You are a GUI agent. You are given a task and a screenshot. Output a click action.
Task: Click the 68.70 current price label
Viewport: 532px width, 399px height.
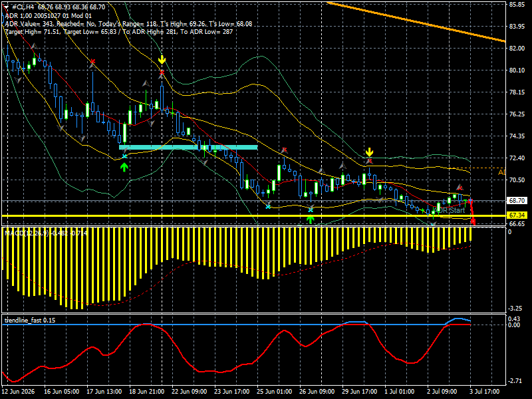[517, 201]
